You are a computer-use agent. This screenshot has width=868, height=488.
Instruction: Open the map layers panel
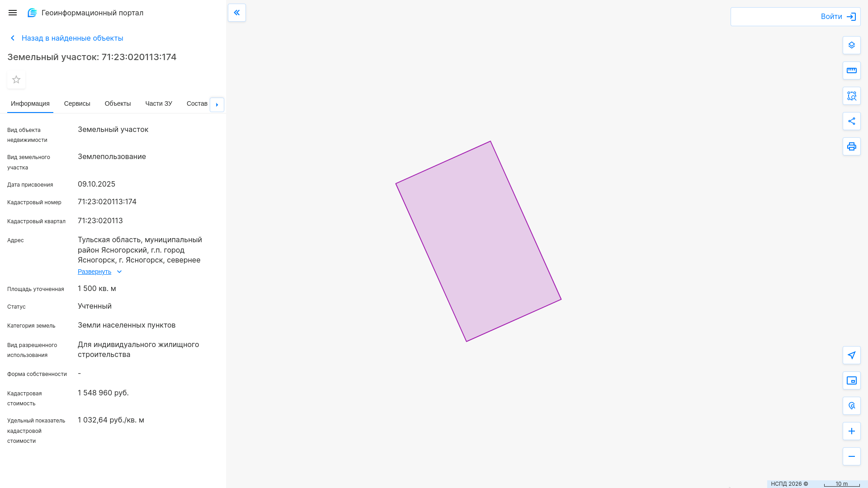tap(852, 45)
